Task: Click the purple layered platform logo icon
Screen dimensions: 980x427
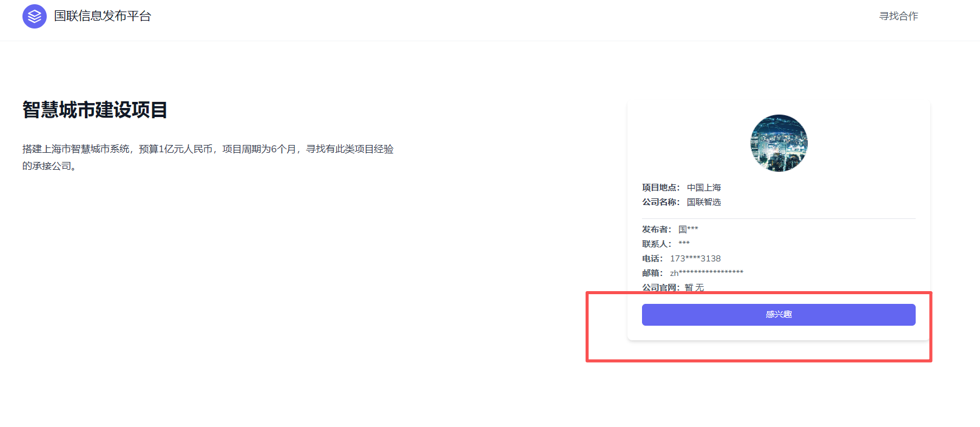Action: (35, 16)
